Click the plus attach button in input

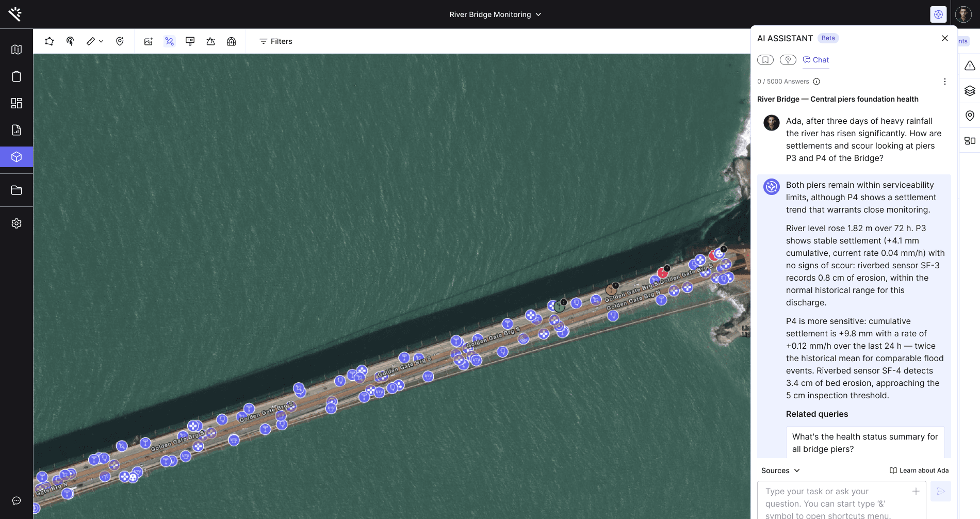pos(916,491)
